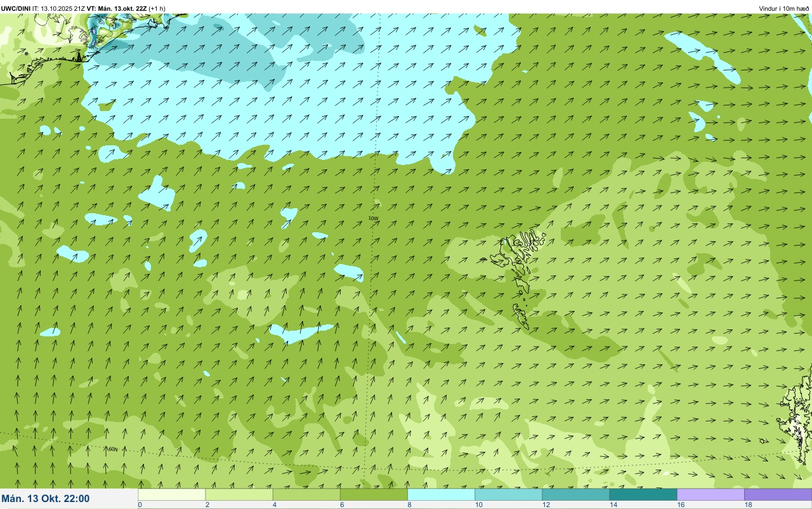Click the light green 2–4 legend swatch

coord(239,494)
